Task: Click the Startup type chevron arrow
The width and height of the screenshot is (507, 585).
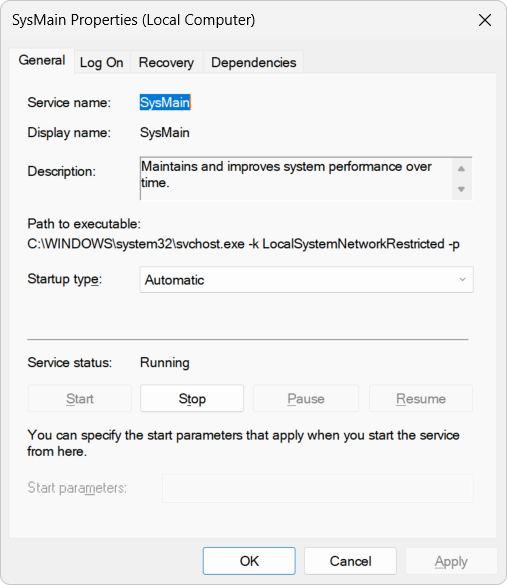Action: [462, 279]
